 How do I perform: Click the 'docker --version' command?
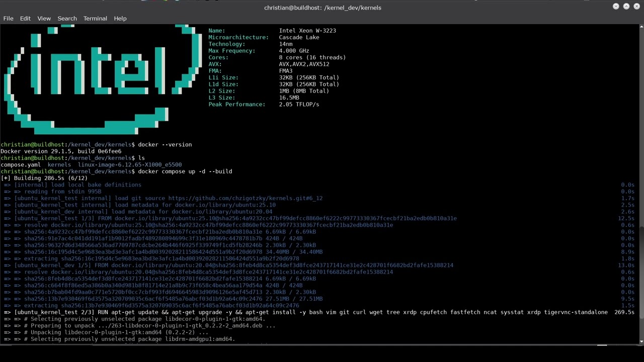tap(165, 145)
